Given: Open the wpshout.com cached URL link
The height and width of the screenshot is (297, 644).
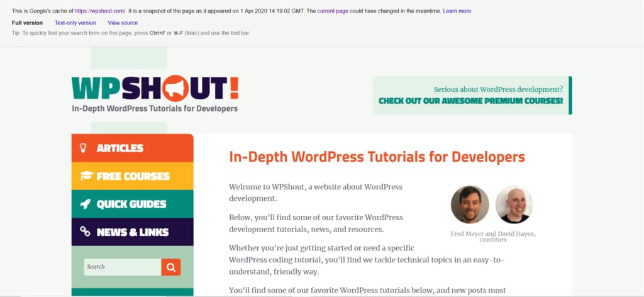Looking at the screenshot, I should [100, 11].
